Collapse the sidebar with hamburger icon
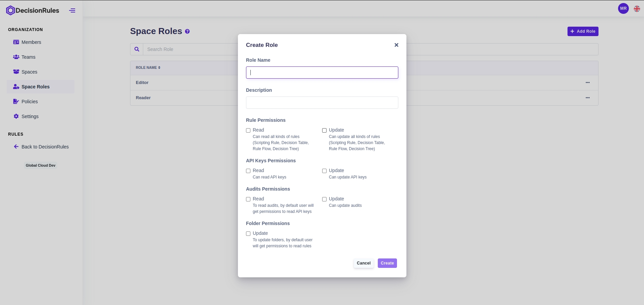Screen dimensions: 644x305 click(72, 10)
